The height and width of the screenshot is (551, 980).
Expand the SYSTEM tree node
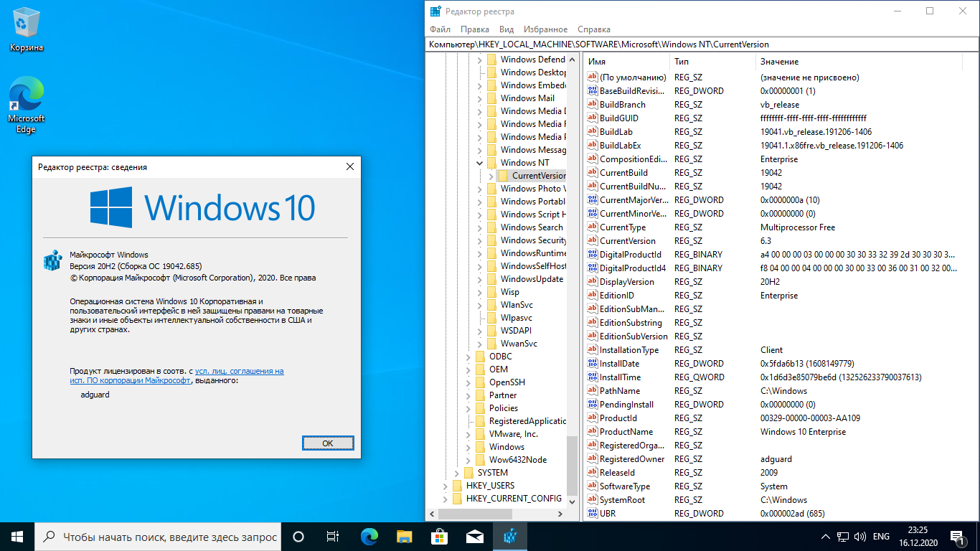[x=457, y=473]
